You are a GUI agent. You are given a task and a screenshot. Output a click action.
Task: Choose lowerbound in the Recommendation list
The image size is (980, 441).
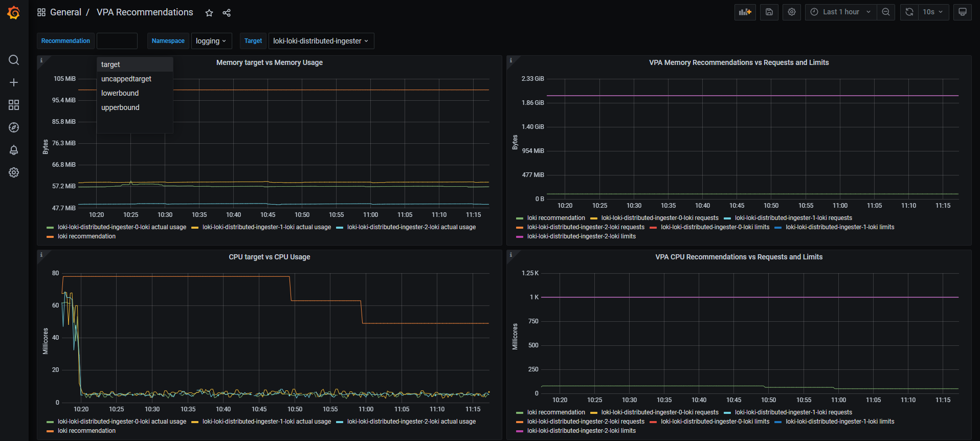[x=120, y=93]
